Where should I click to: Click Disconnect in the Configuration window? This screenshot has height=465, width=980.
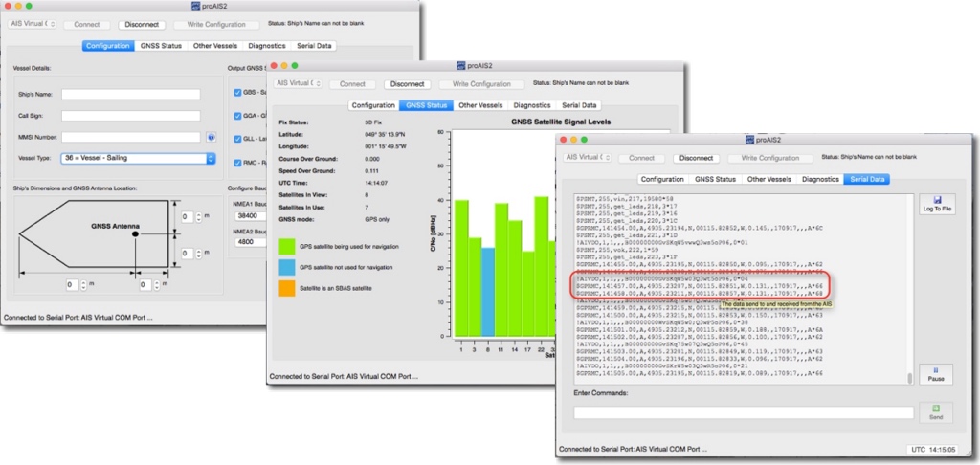pos(142,25)
